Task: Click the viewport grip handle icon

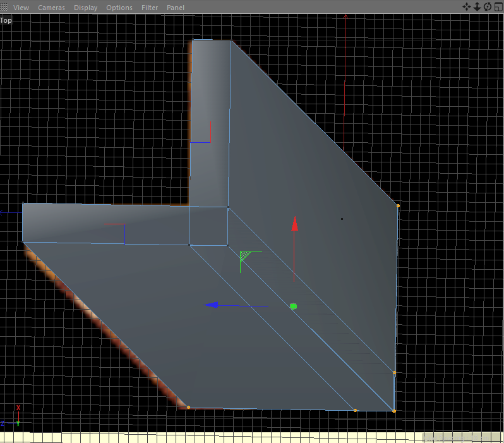Action: click(4, 7)
